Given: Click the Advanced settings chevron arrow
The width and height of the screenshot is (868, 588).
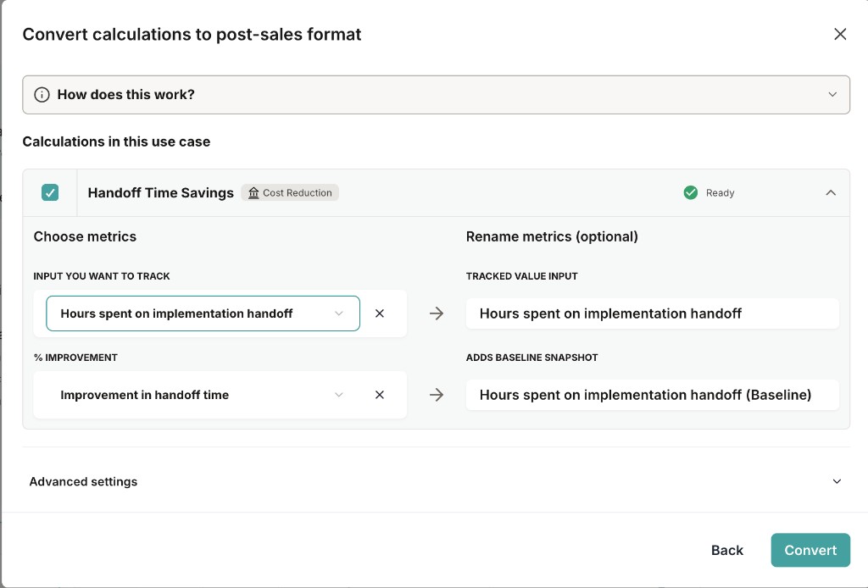Looking at the screenshot, I should pyautogui.click(x=837, y=481).
